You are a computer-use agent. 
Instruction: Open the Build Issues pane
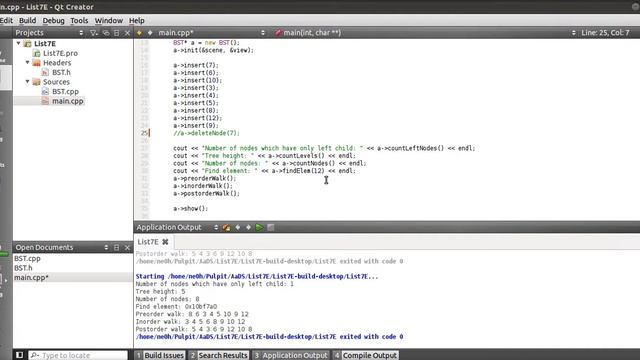[160, 355]
